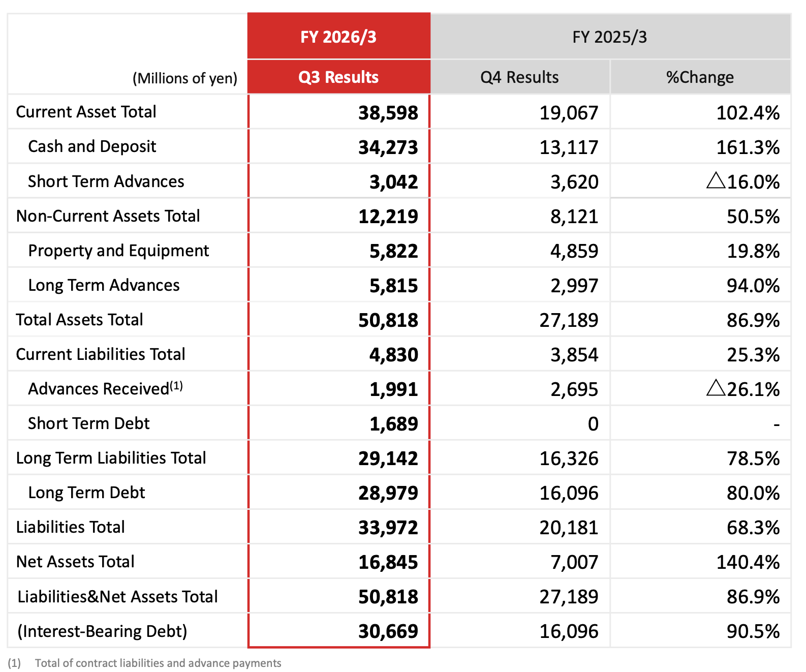
Task: Select the Current Asset Total row label
Action: coord(86,112)
